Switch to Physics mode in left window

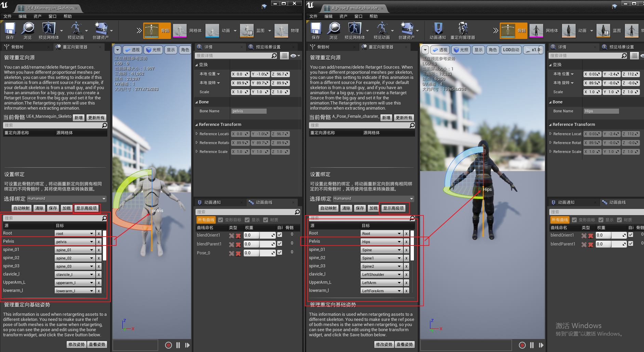click(x=281, y=31)
